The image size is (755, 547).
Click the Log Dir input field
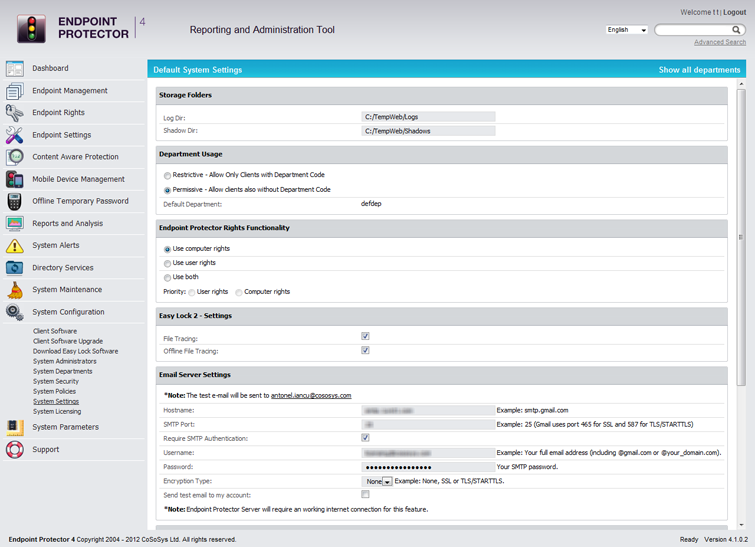[x=428, y=117]
